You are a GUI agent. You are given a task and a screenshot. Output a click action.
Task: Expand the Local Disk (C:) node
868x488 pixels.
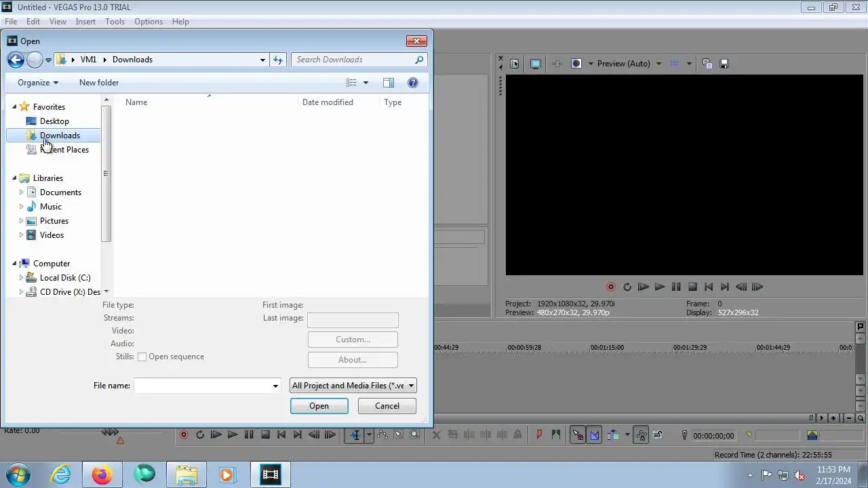21,278
